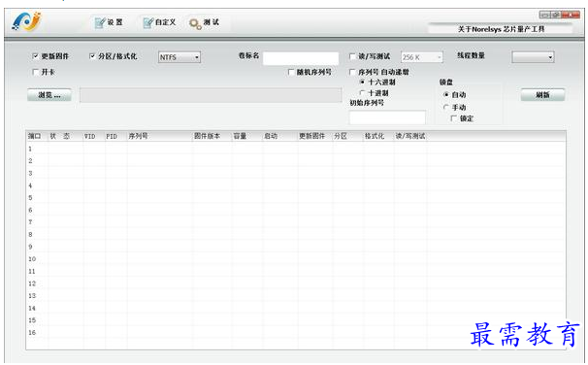Open the 设置 menu label

point(114,22)
